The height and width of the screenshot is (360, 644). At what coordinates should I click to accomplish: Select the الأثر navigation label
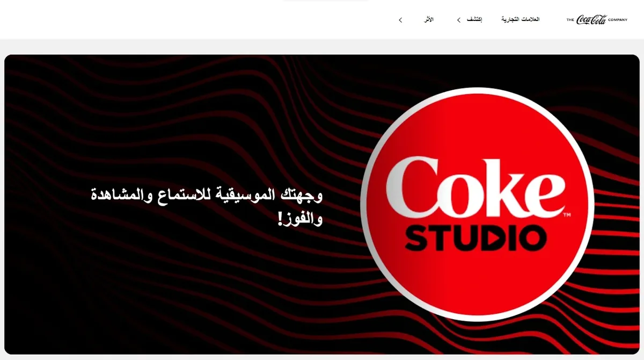428,20
